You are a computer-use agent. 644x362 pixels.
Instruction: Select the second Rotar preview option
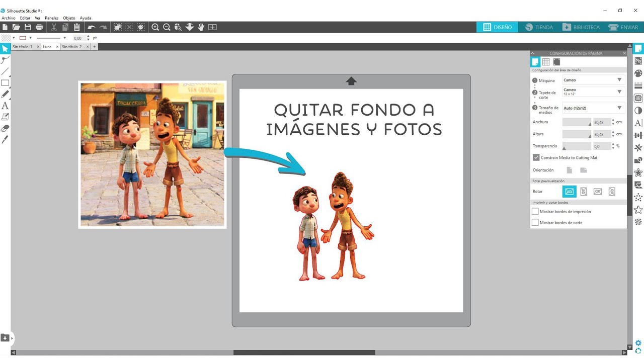(584, 192)
